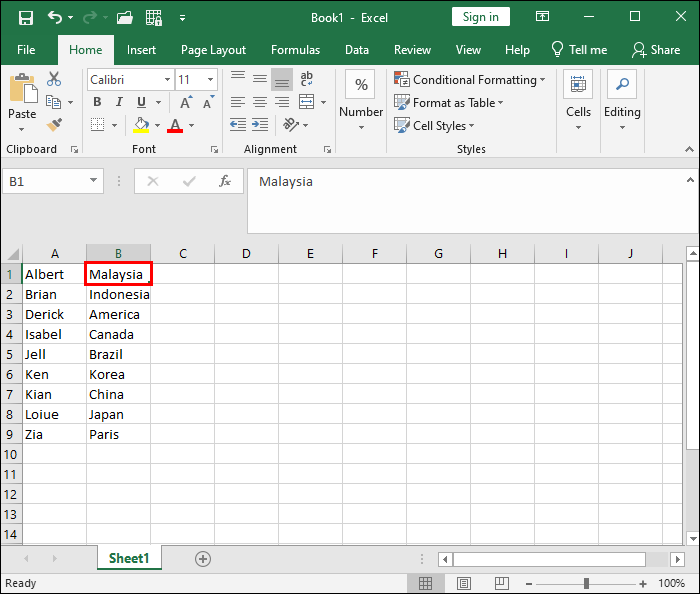Click the Insert Function fx icon
Screen dimensions: 700x594
225,181
